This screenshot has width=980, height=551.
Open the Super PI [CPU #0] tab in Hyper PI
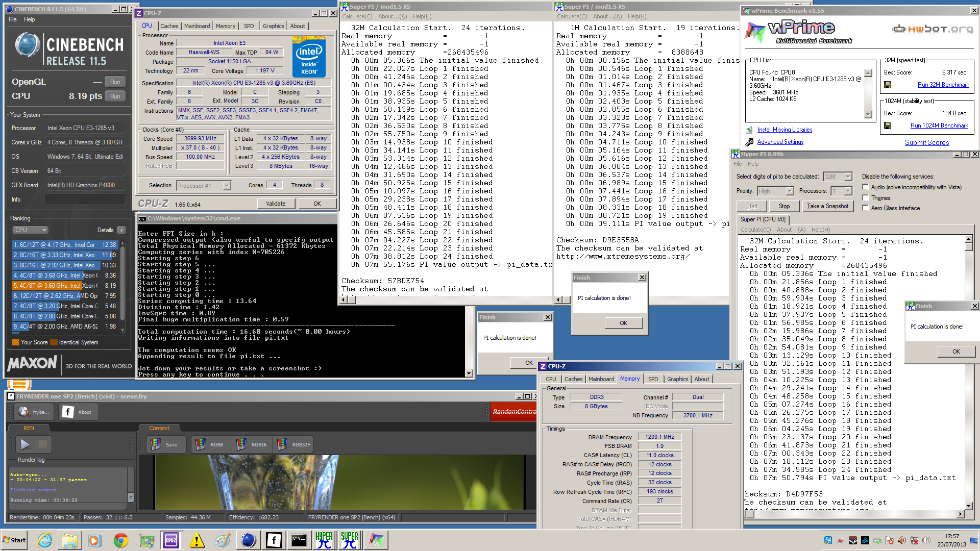coord(763,219)
